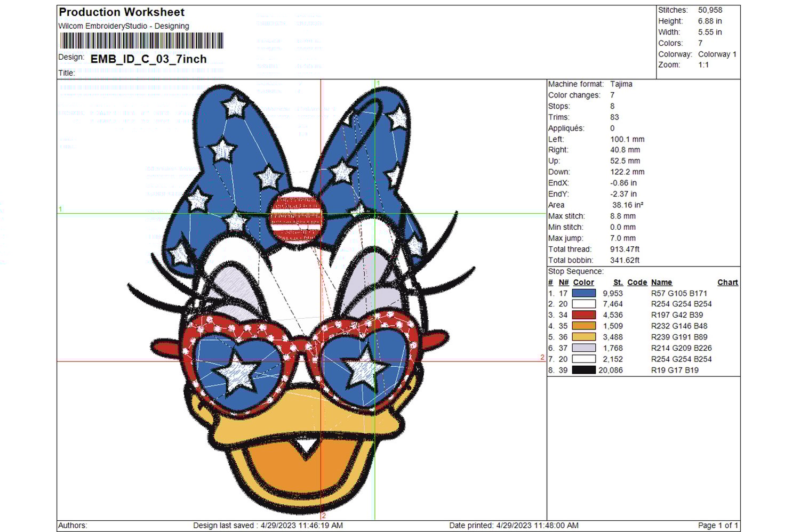Click stitch count '2,152' in stop 7
The height and width of the screenshot is (532, 800).
[613, 359]
